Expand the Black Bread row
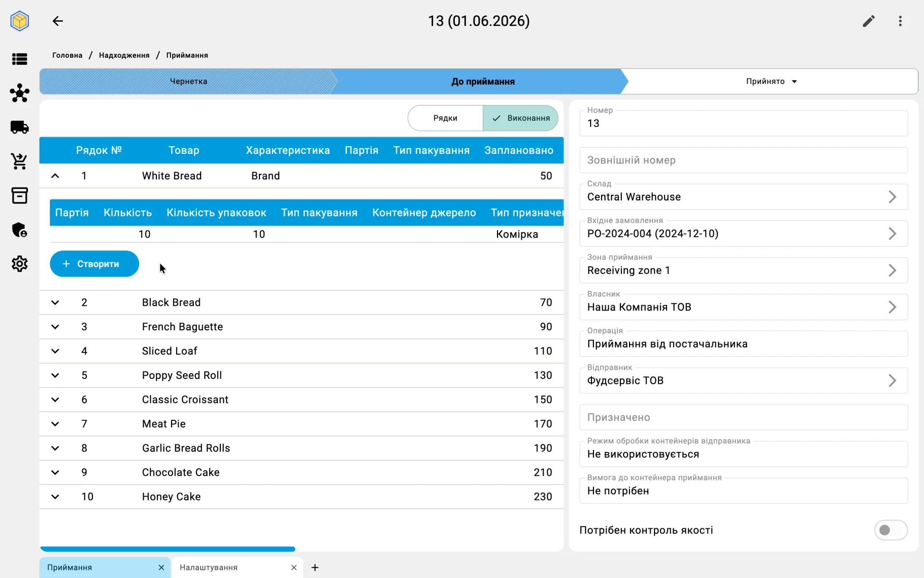Image resolution: width=924 pixels, height=578 pixels. click(x=55, y=302)
